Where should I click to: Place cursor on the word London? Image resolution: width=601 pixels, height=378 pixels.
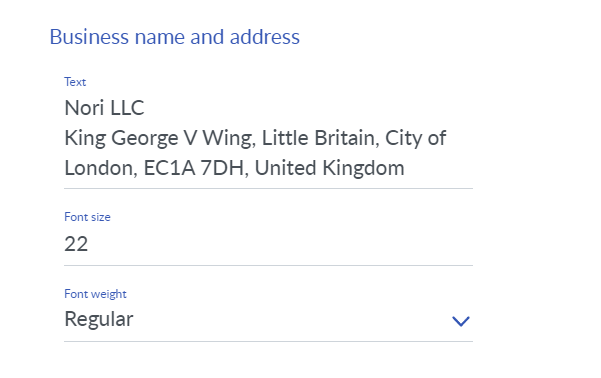[101, 168]
